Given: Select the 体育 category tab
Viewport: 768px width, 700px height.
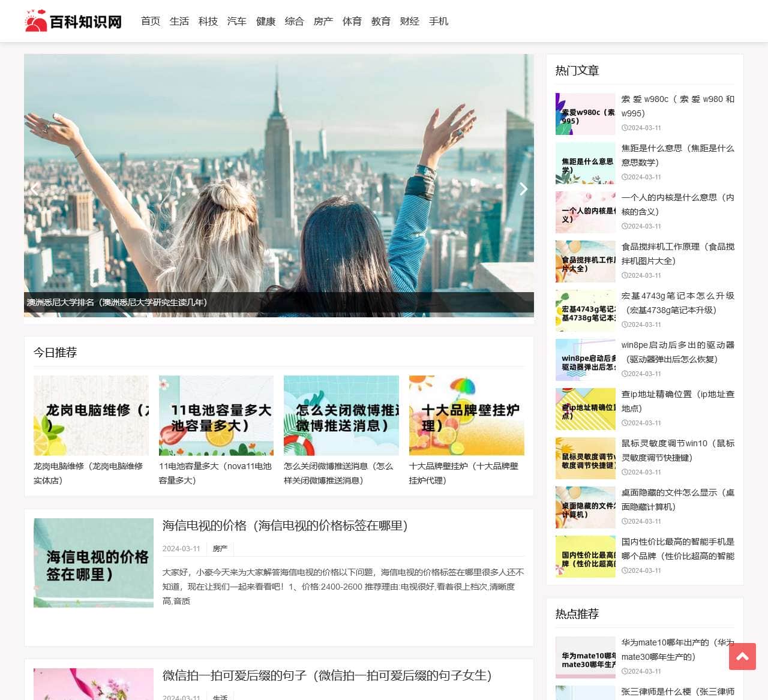Looking at the screenshot, I should click(x=352, y=21).
